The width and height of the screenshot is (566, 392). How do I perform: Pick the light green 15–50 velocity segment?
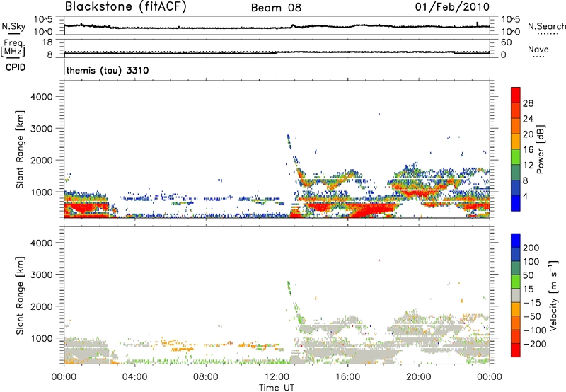click(x=516, y=282)
